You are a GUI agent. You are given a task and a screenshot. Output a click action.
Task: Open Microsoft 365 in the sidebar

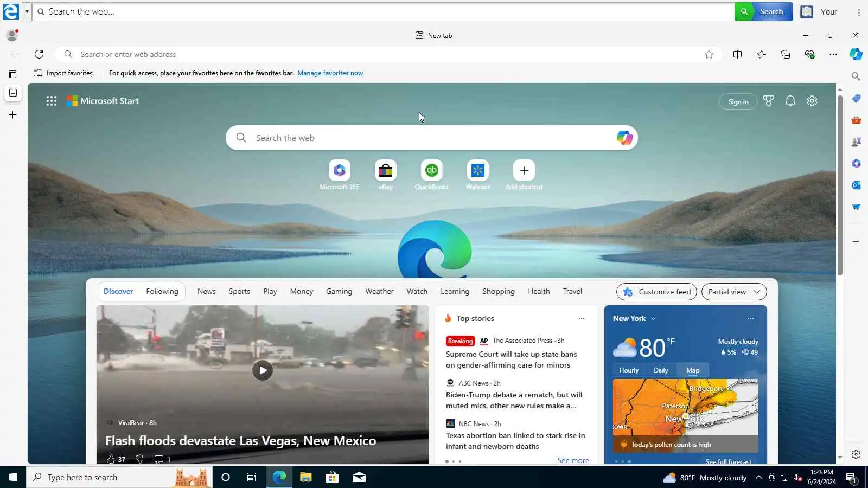coord(856,163)
